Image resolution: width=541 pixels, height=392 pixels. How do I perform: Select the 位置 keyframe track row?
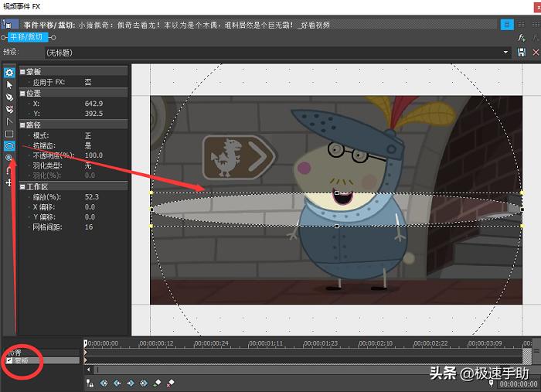click(x=43, y=353)
